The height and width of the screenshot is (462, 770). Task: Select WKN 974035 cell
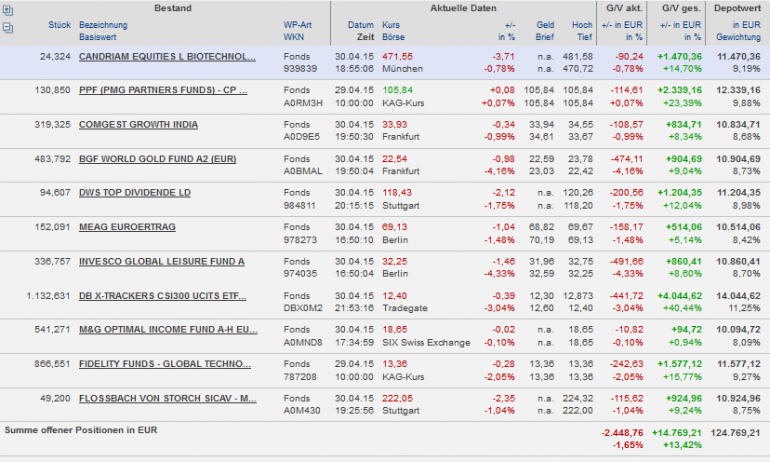pyautogui.click(x=300, y=273)
